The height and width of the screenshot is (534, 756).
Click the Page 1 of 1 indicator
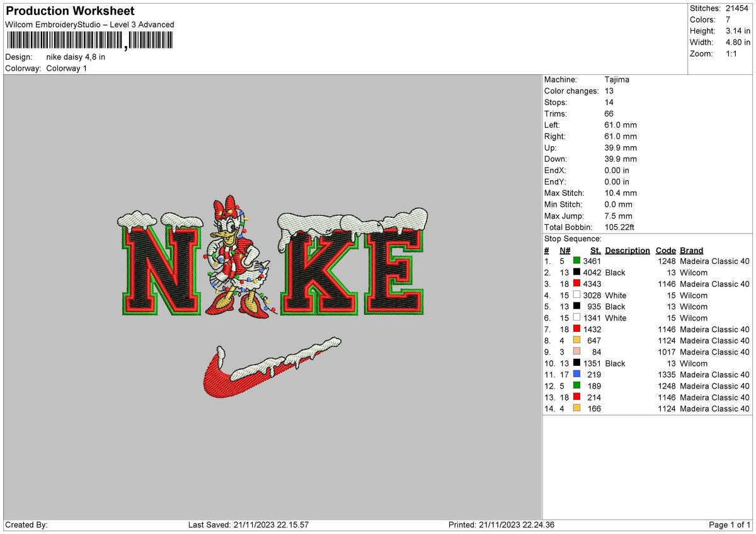(730, 525)
